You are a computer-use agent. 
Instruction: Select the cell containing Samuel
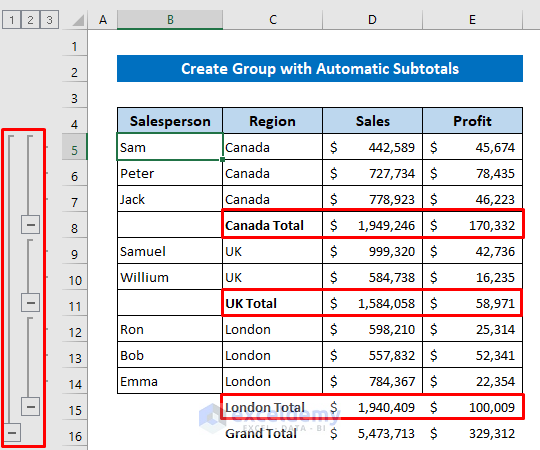[170, 251]
